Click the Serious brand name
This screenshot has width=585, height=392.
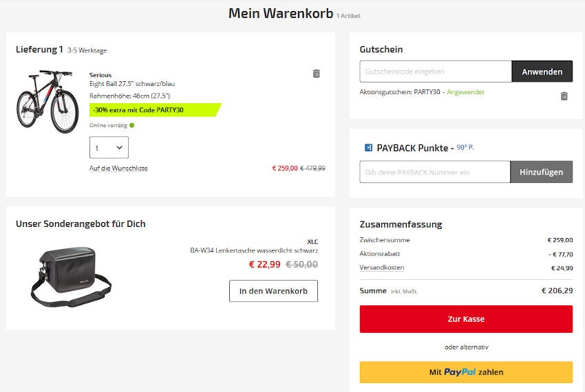(x=100, y=75)
